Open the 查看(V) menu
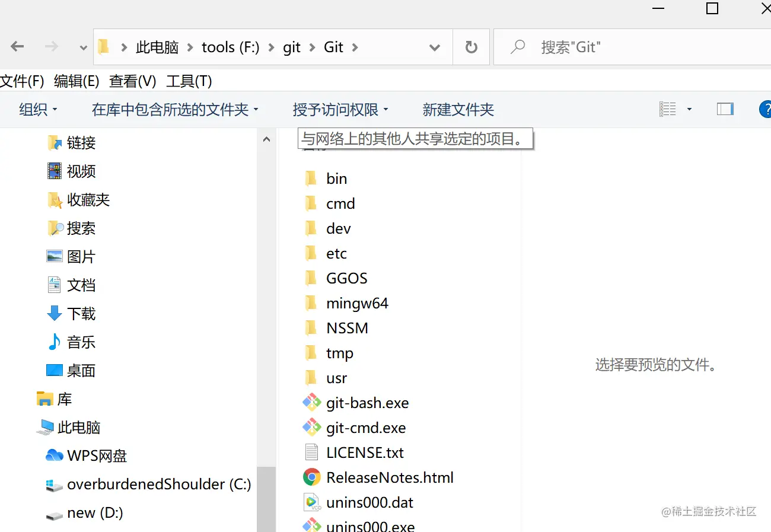 [x=132, y=81]
